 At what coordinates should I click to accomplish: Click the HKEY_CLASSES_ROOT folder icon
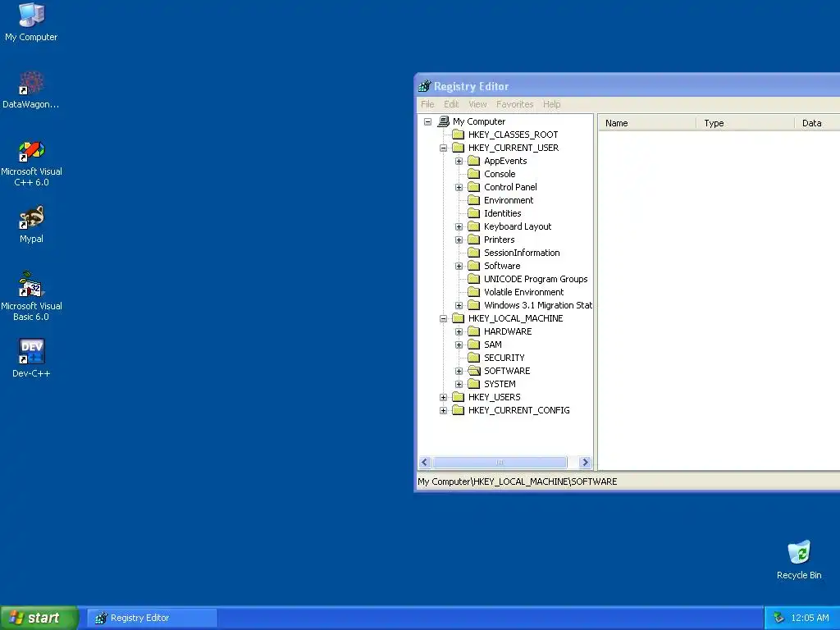click(x=458, y=135)
